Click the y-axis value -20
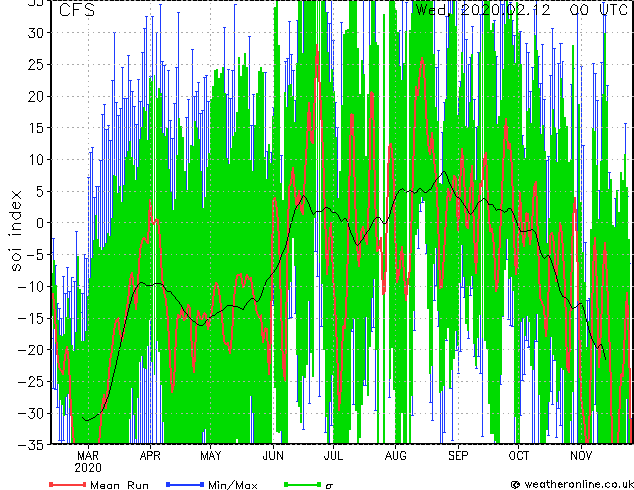The height and width of the screenshot is (490, 634). pos(30,350)
